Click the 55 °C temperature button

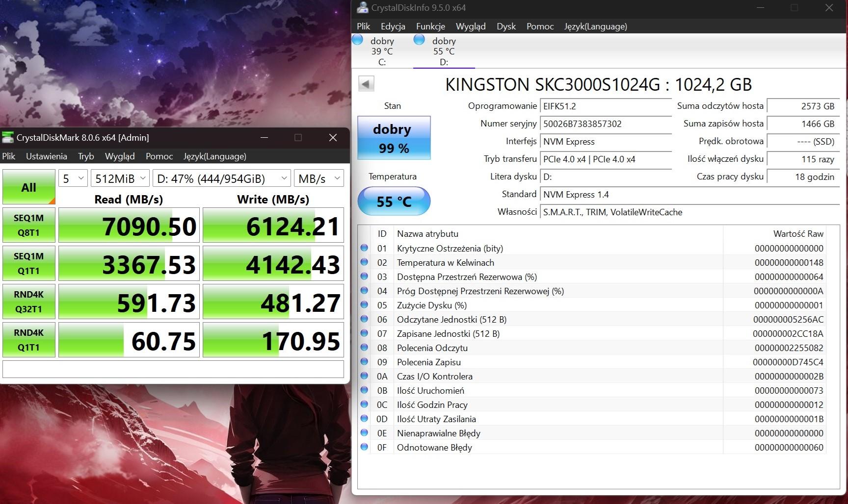point(394,201)
